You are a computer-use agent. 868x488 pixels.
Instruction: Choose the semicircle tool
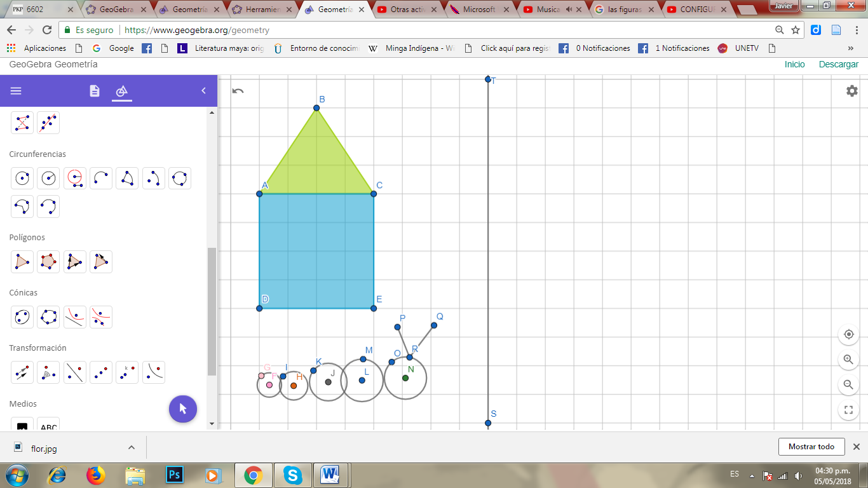tap(100, 178)
